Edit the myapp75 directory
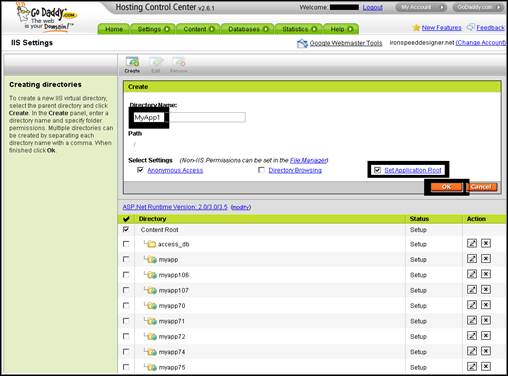The image size is (508, 376). [472, 366]
